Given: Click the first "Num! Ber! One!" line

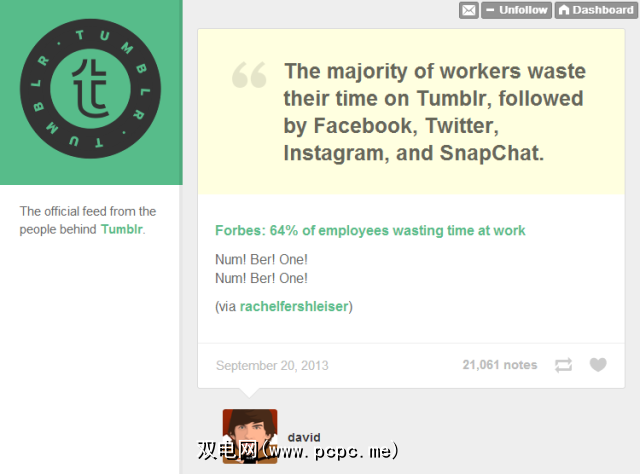Looking at the screenshot, I should click(x=261, y=259).
